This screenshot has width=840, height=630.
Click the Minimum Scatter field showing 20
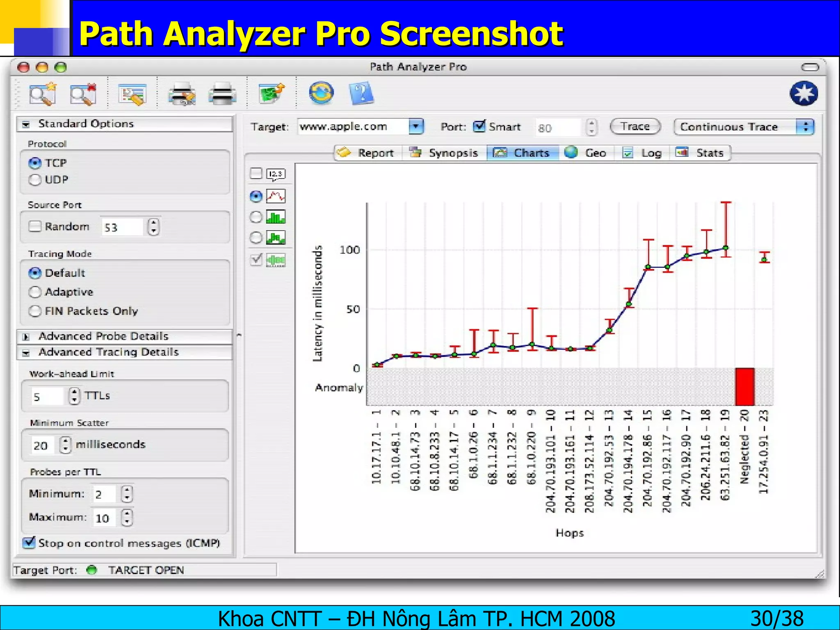click(x=43, y=445)
